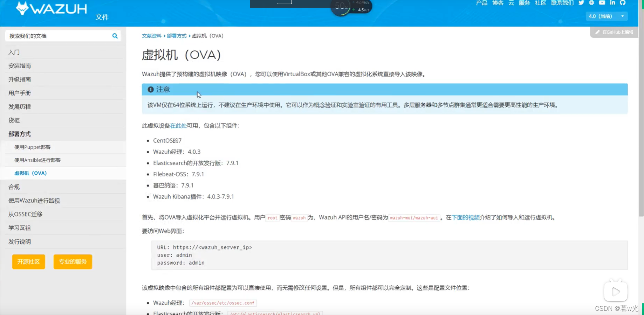The height and width of the screenshot is (315, 644).
Task: Click the /var/ossec/etc/ossec.conf path
Action: click(223, 303)
